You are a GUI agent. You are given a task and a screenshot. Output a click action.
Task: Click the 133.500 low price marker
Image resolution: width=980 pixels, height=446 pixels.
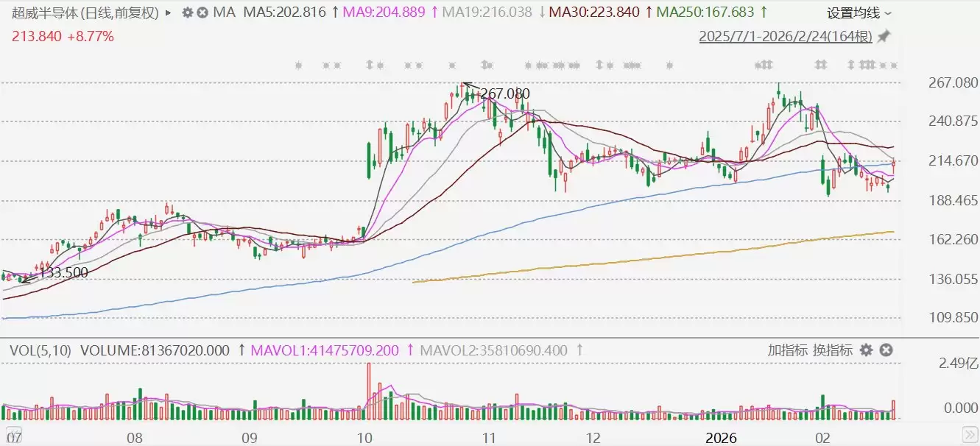(x=63, y=272)
